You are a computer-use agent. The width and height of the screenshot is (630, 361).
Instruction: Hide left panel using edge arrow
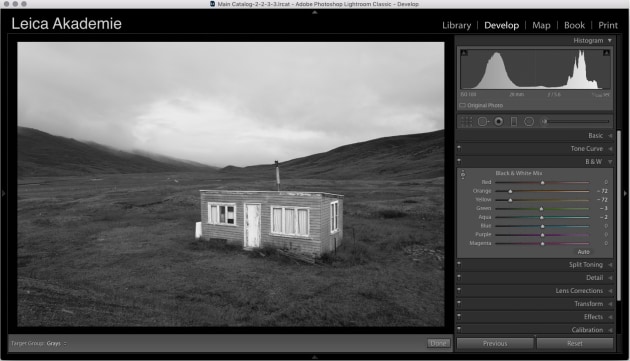(x=4, y=193)
